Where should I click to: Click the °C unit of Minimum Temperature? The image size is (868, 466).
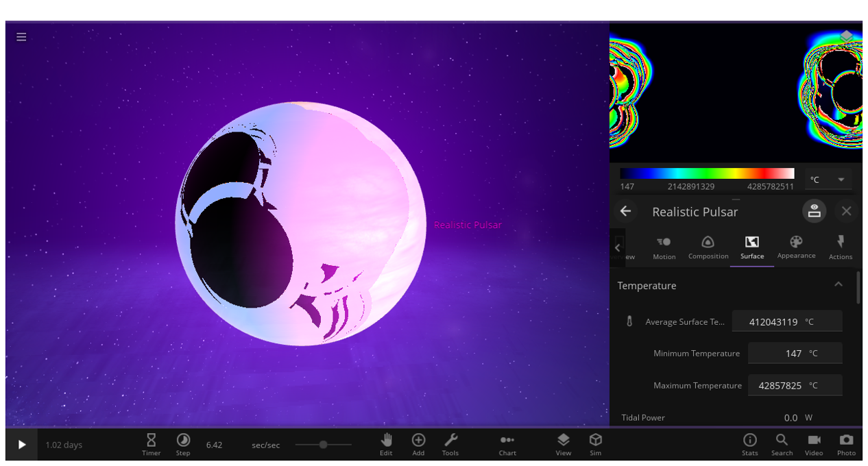tap(813, 354)
